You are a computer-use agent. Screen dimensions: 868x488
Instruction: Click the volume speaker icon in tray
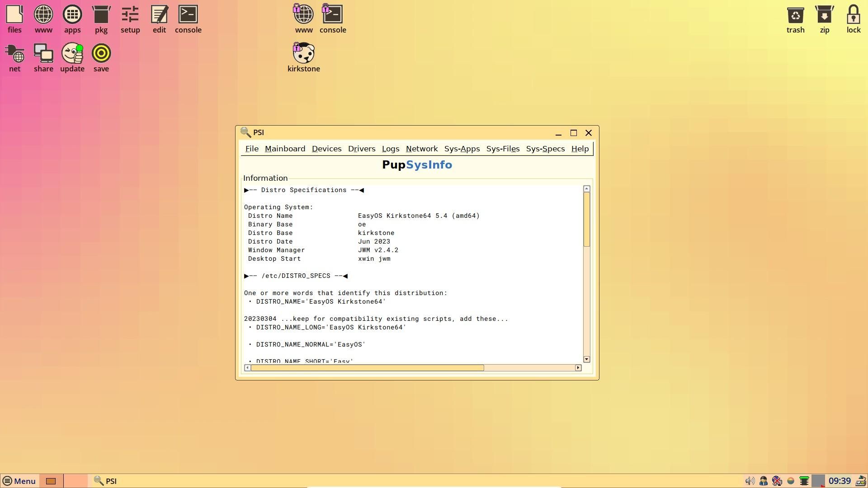coord(750,481)
